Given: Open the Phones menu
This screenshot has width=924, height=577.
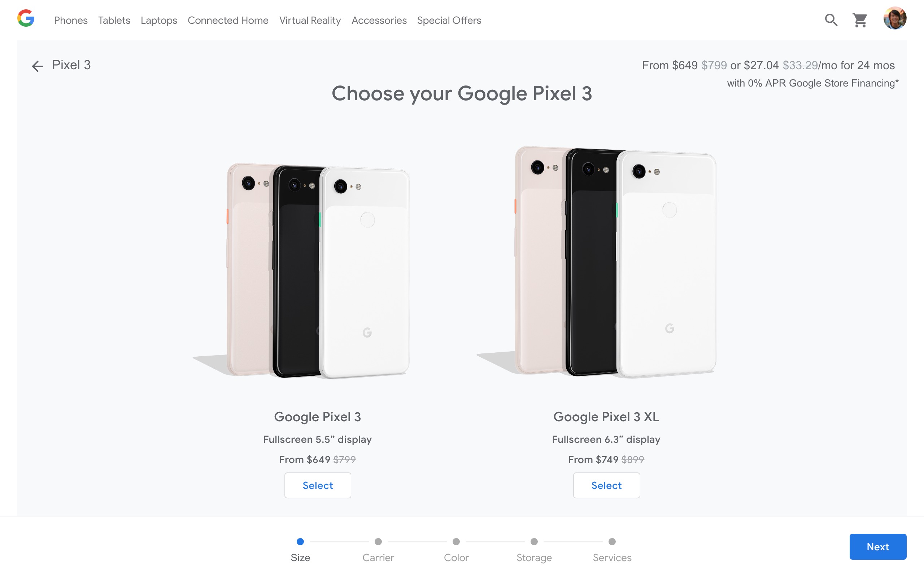Looking at the screenshot, I should click(71, 20).
